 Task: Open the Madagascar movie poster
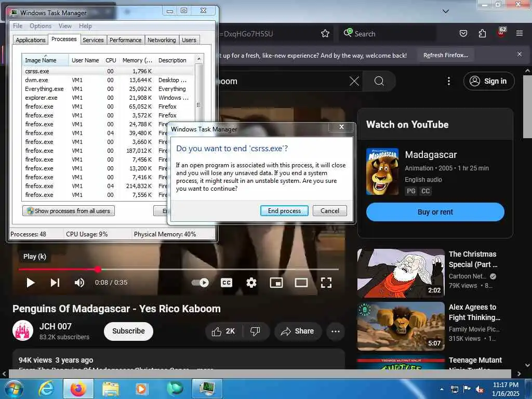tap(382, 171)
